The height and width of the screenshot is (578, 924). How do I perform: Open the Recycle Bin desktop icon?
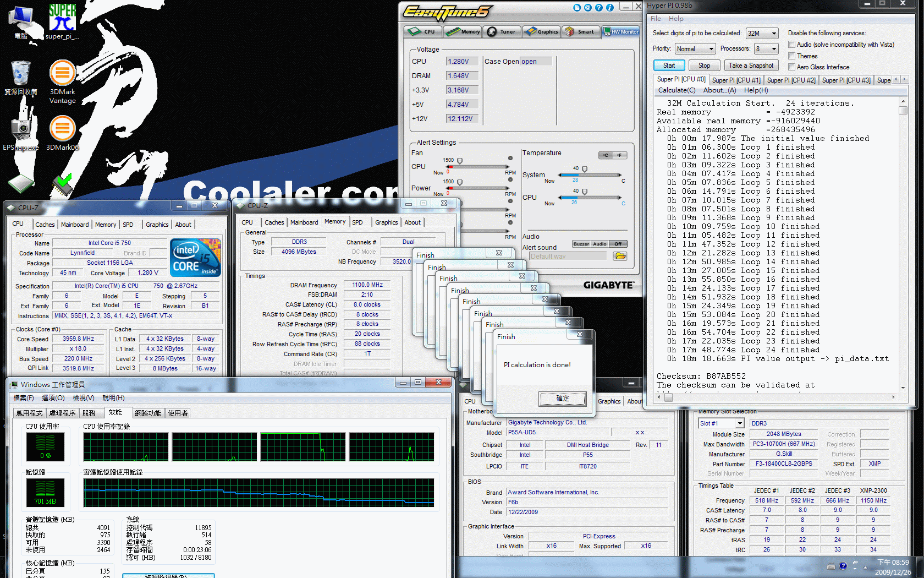[20, 78]
